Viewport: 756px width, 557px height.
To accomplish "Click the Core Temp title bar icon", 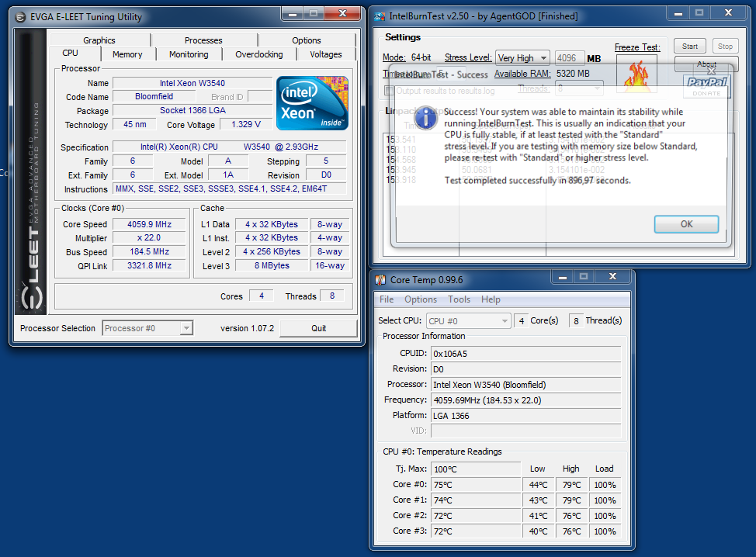I will (x=380, y=280).
